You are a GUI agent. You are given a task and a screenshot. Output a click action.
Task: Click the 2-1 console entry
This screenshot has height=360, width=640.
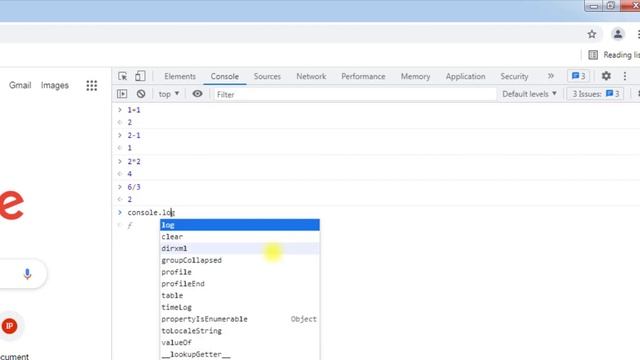click(x=133, y=136)
